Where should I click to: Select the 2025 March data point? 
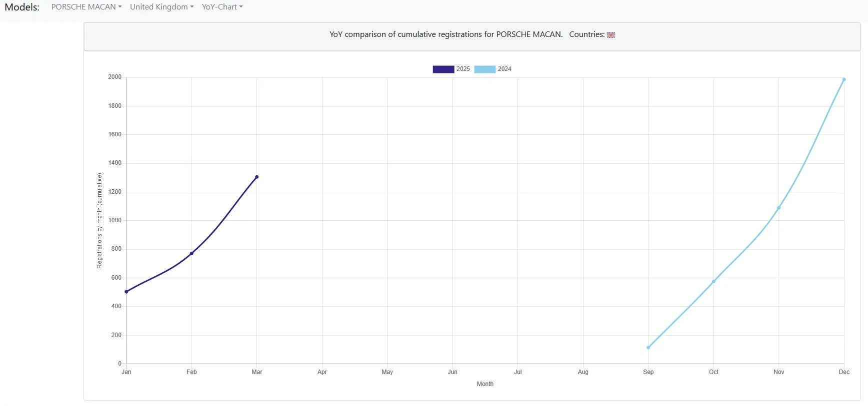(257, 177)
